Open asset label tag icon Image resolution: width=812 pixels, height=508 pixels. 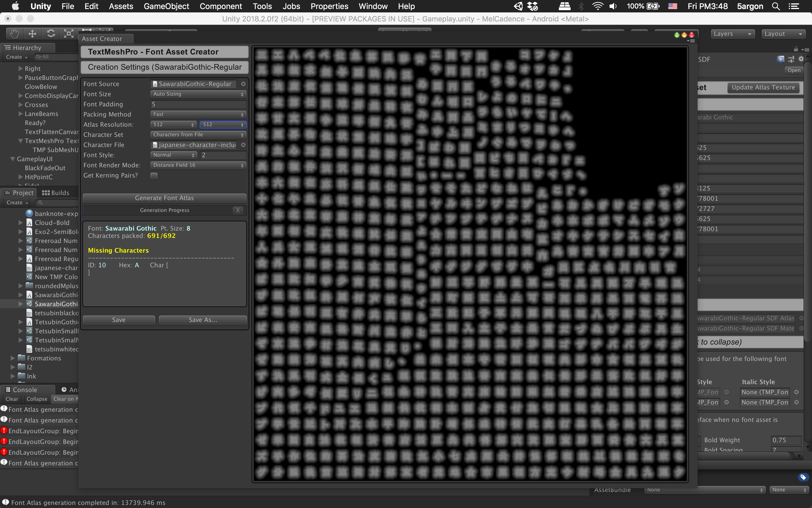pos(803,477)
